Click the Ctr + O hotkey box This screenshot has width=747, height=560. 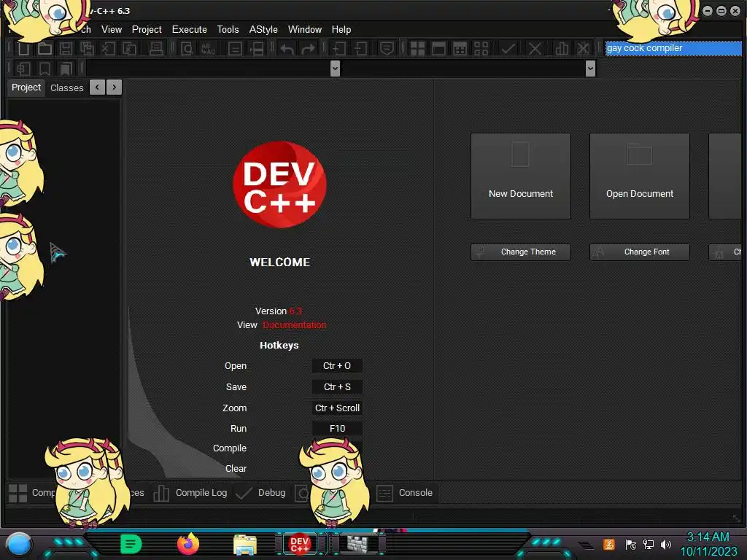(x=337, y=366)
